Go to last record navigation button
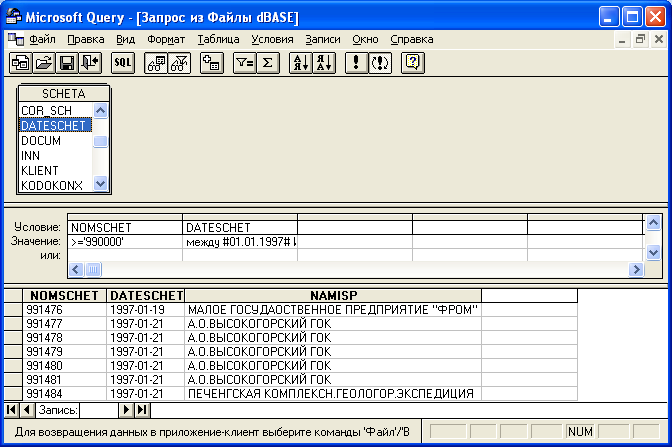This screenshot has width=672, height=447. pyautogui.click(x=142, y=410)
